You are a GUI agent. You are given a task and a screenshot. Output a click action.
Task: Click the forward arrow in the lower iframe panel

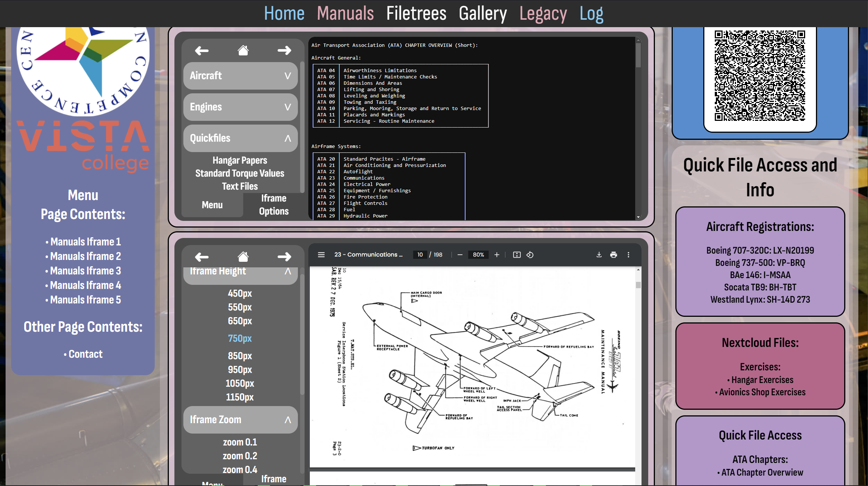coord(284,257)
